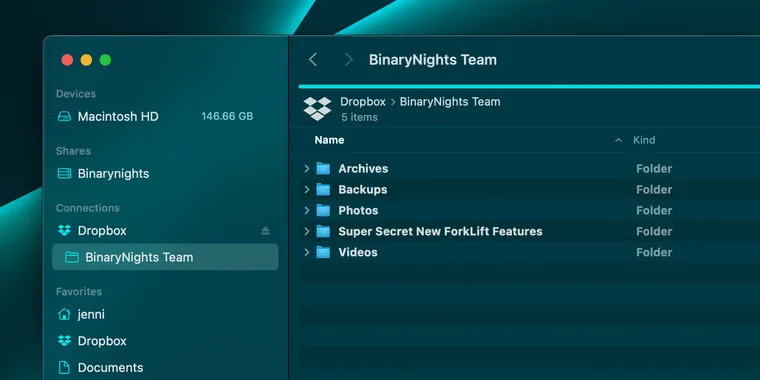760x380 pixels.
Task: Select BinaryNights Team label in sidebar
Action: pyautogui.click(x=139, y=257)
